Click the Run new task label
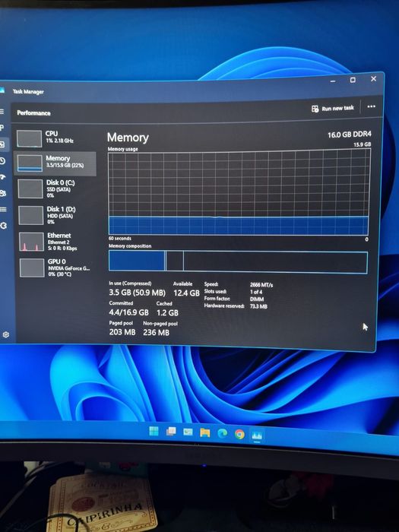The height and width of the screenshot is (532, 399). (x=337, y=108)
